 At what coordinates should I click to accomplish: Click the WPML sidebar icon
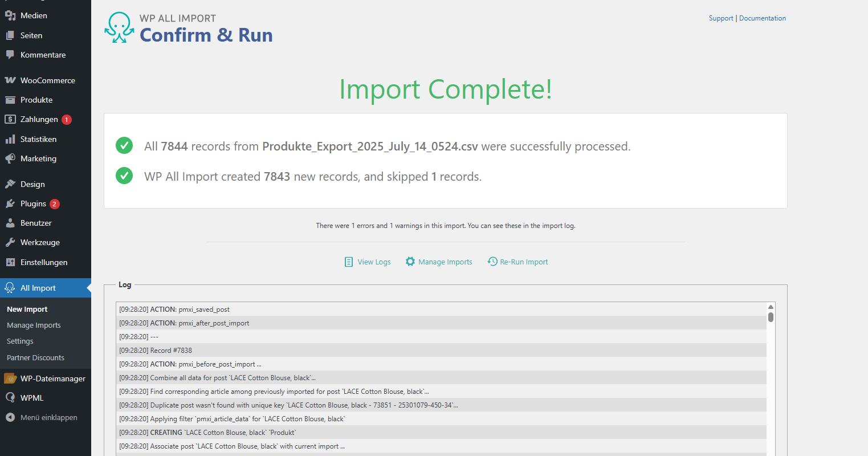[x=10, y=398]
